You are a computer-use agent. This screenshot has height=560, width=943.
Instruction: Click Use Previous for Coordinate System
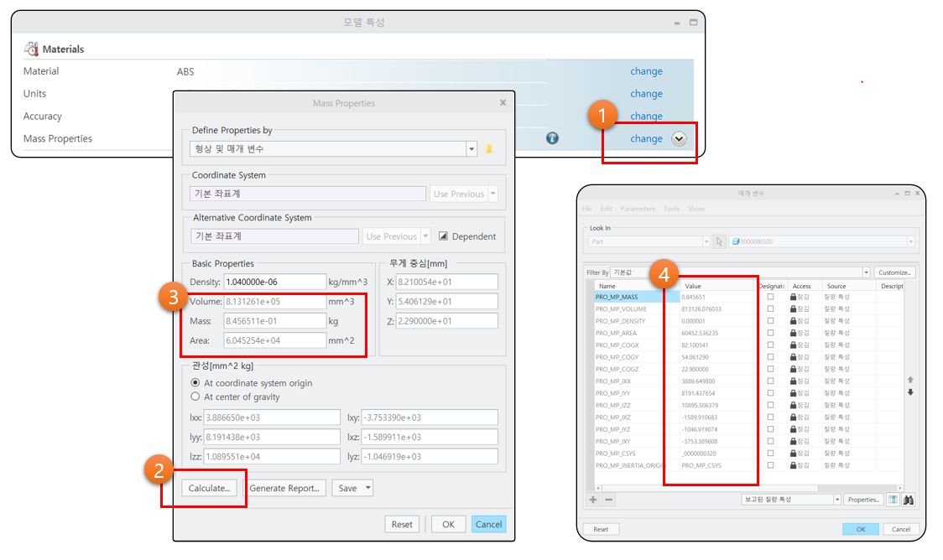pyautogui.click(x=459, y=194)
